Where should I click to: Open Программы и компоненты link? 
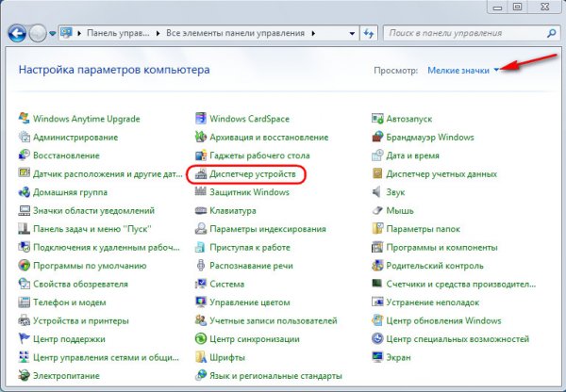pos(441,248)
